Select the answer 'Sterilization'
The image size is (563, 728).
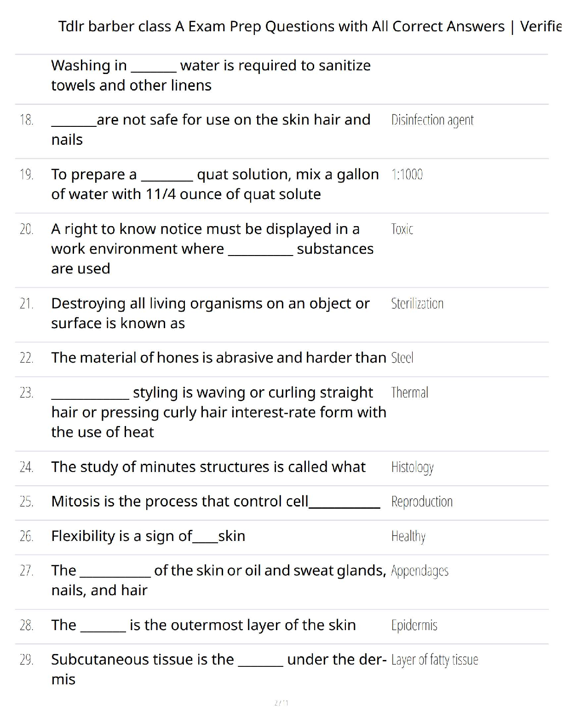pos(417,303)
